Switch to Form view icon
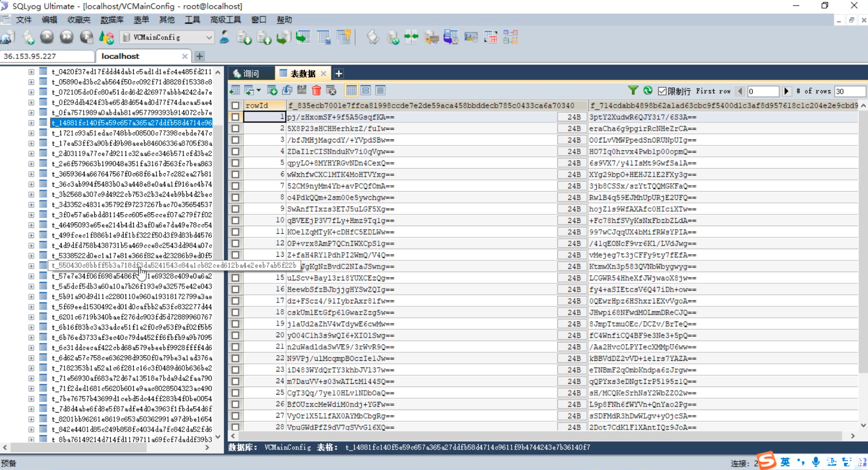The image size is (868, 470). [366, 91]
